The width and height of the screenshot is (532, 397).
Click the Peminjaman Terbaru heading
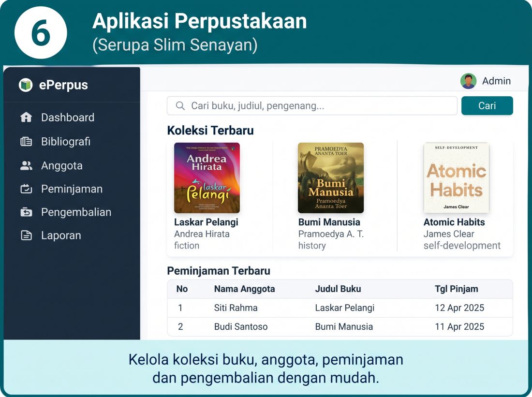(x=219, y=271)
